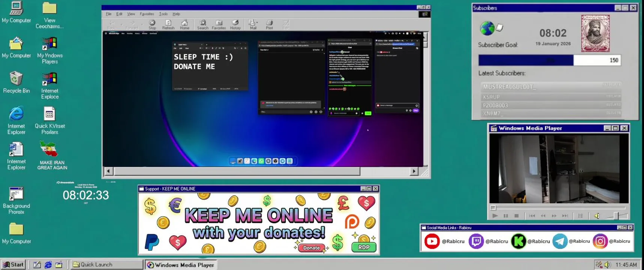Click browser horizontal scrollbar left arrow
This screenshot has width=644, height=270.
(108, 171)
